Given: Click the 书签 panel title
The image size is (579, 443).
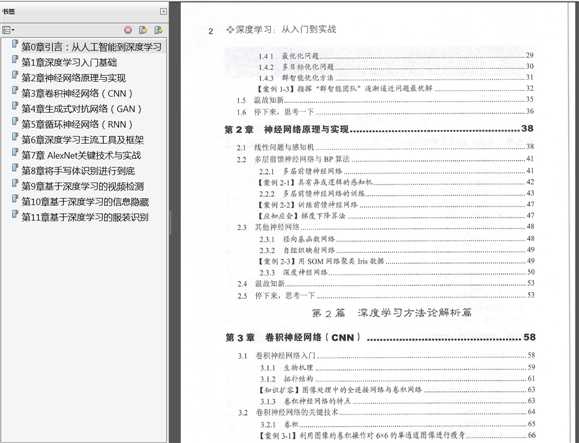Looking at the screenshot, I should (x=8, y=12).
